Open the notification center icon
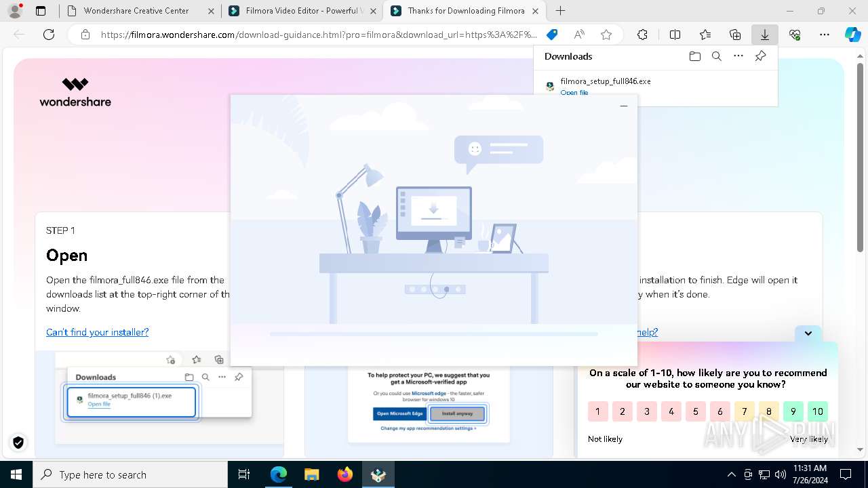Screen dimensions: 868x488 pyautogui.click(x=846, y=474)
